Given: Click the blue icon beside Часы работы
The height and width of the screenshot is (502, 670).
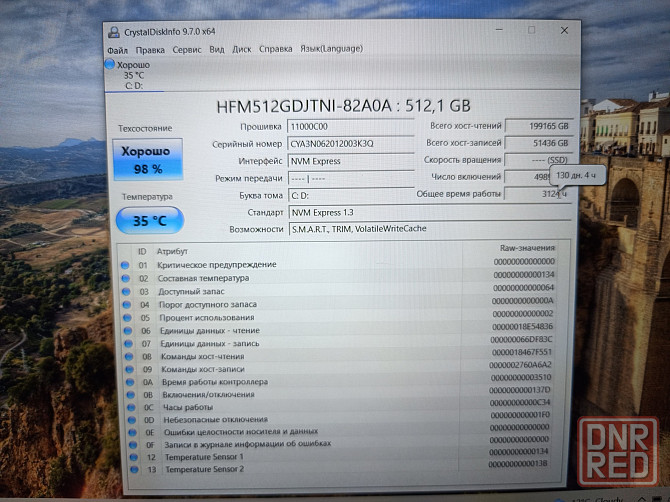Looking at the screenshot, I should (125, 407).
